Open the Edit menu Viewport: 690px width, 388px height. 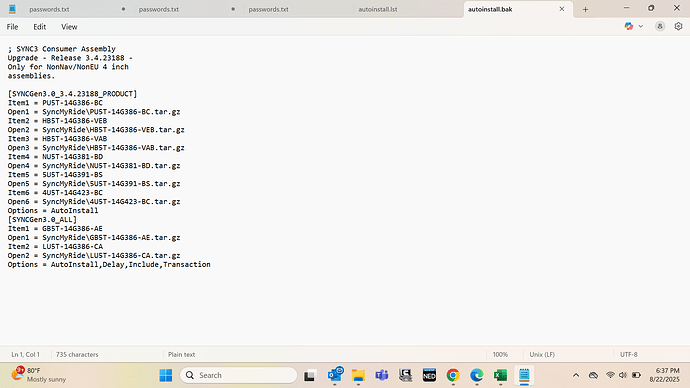coord(40,27)
